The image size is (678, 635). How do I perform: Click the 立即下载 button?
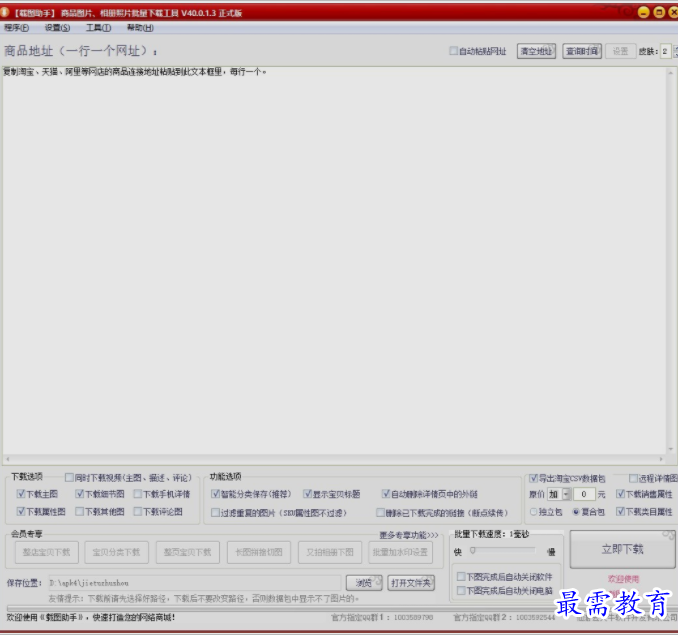(x=623, y=549)
